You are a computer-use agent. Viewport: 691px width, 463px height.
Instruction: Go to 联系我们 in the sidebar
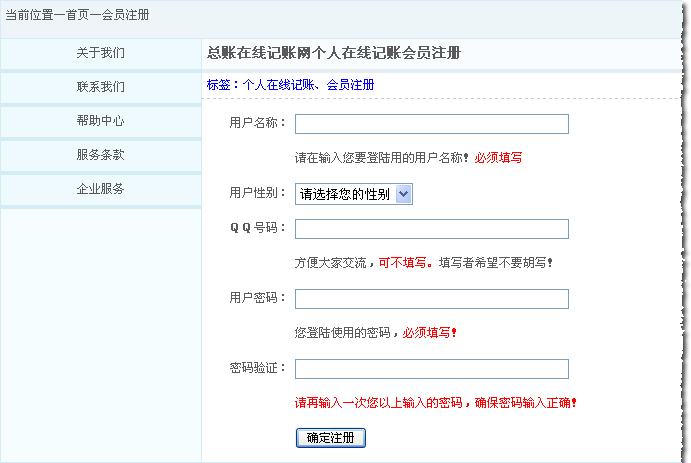[x=100, y=87]
